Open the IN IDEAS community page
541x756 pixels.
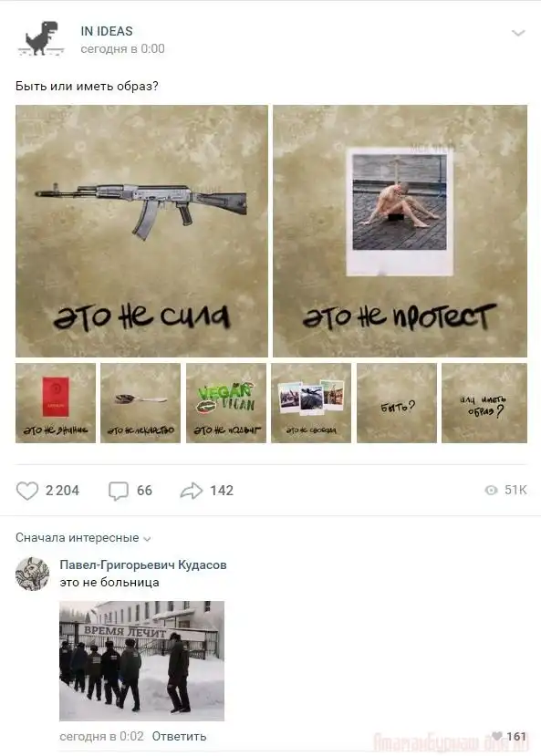click(x=107, y=31)
